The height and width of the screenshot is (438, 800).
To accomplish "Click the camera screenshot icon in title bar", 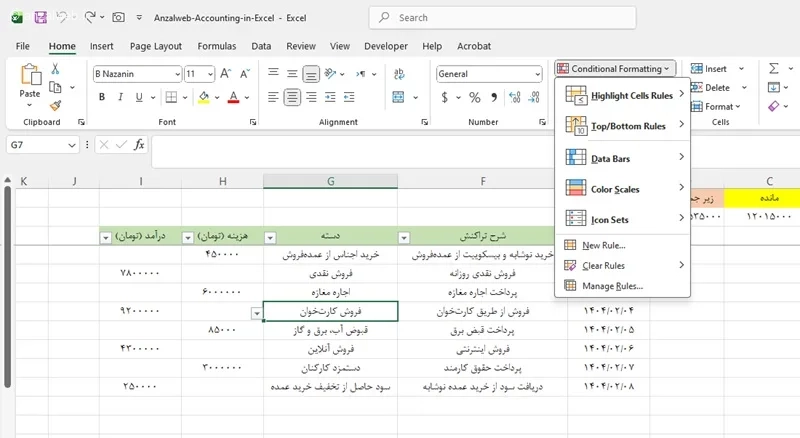I will (118, 17).
